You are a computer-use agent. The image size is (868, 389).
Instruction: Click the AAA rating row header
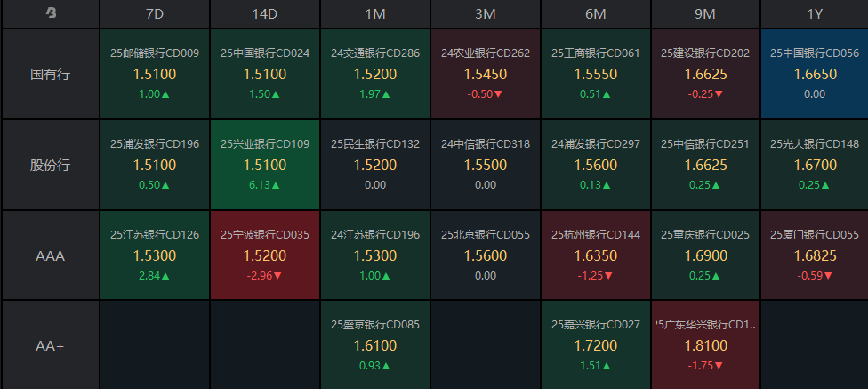50,255
